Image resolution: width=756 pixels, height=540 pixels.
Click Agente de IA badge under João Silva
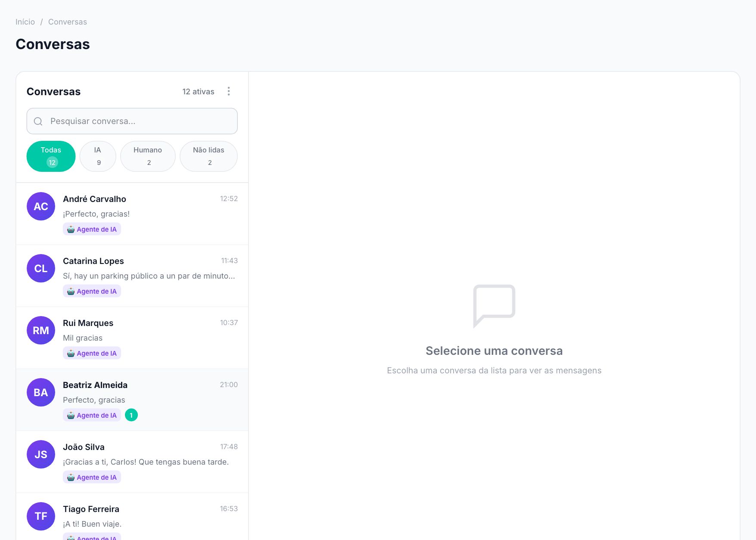(92, 477)
